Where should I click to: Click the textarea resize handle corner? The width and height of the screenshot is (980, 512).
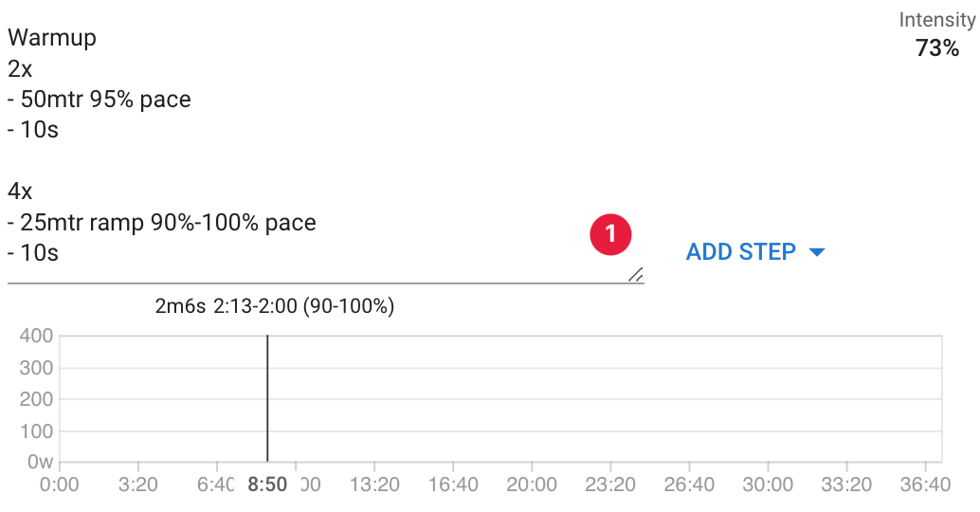(636, 274)
